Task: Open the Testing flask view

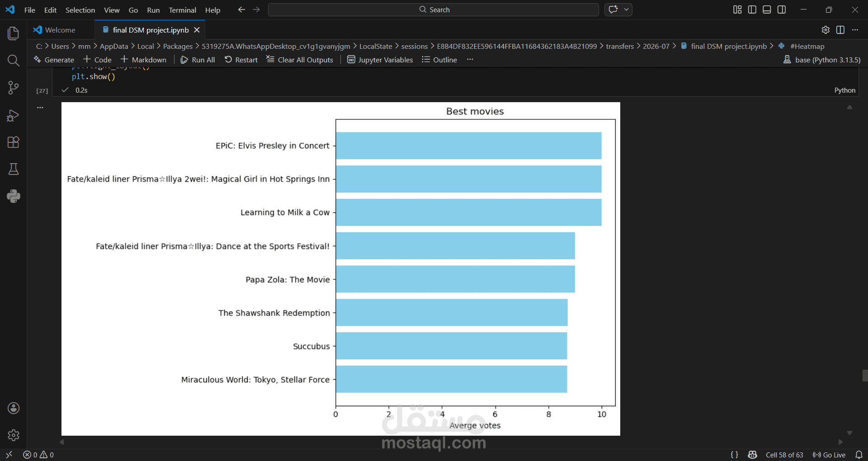Action: [x=14, y=169]
